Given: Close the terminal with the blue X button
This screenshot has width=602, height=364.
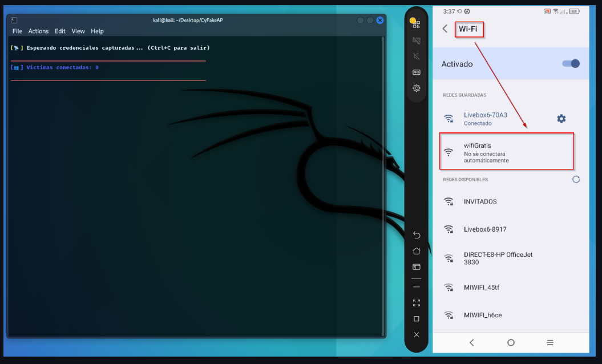Looking at the screenshot, I should tap(379, 21).
